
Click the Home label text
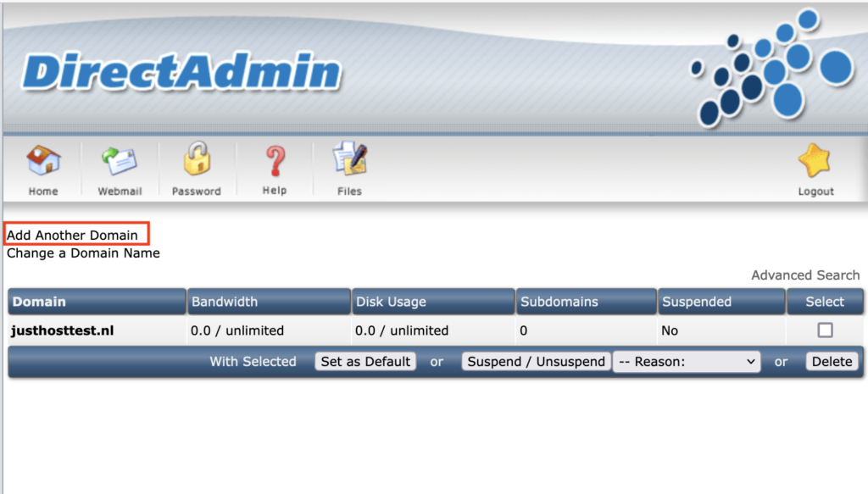coord(43,191)
